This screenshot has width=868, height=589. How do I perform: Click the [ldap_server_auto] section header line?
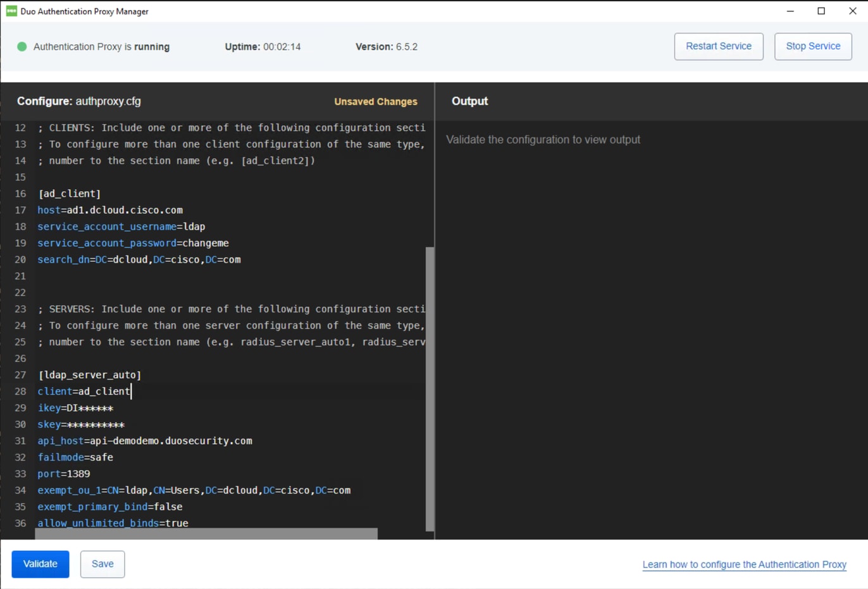coord(89,375)
